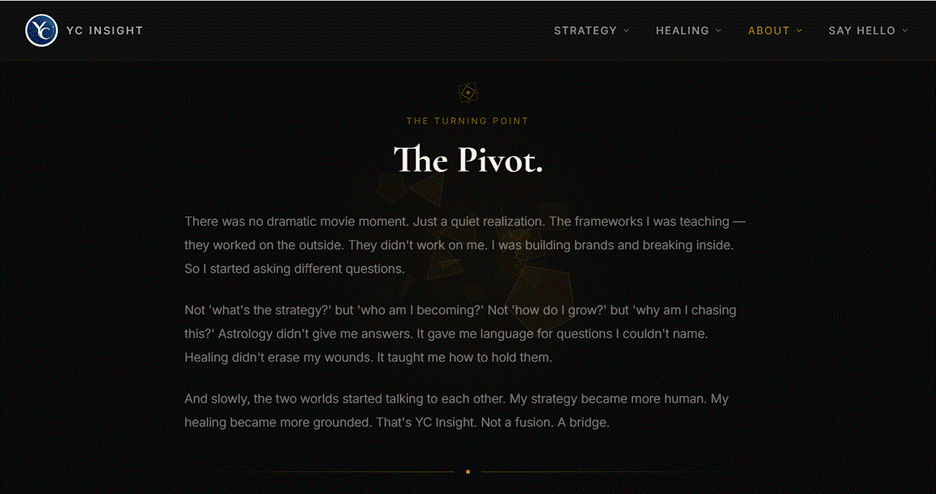Click the paragraph starting 'Not what's the strategy'

pos(460,334)
